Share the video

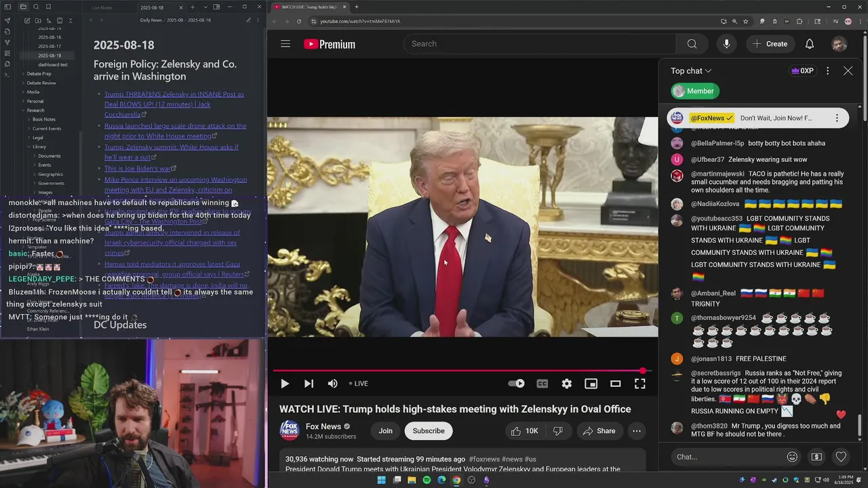click(599, 431)
